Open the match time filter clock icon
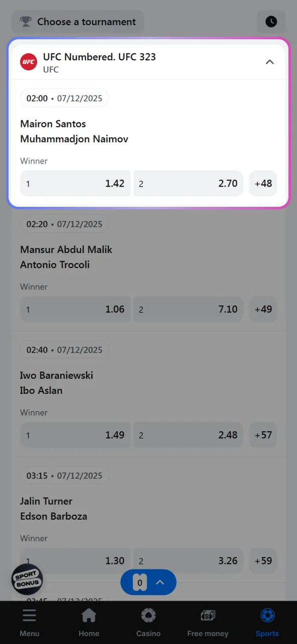The image size is (297, 644). pos(271,22)
